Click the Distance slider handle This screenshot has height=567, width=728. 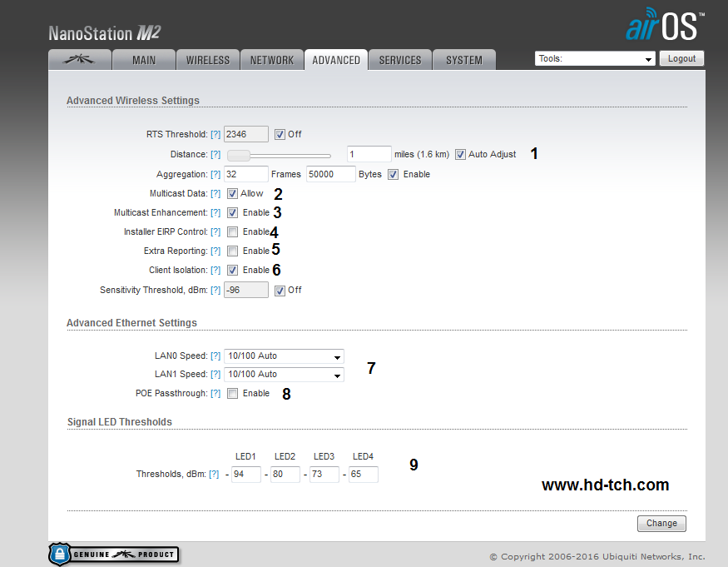click(x=238, y=155)
